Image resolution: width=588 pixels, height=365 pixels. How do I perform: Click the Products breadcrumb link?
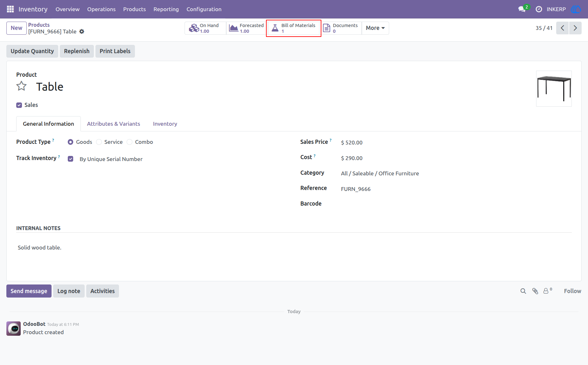[x=39, y=25]
